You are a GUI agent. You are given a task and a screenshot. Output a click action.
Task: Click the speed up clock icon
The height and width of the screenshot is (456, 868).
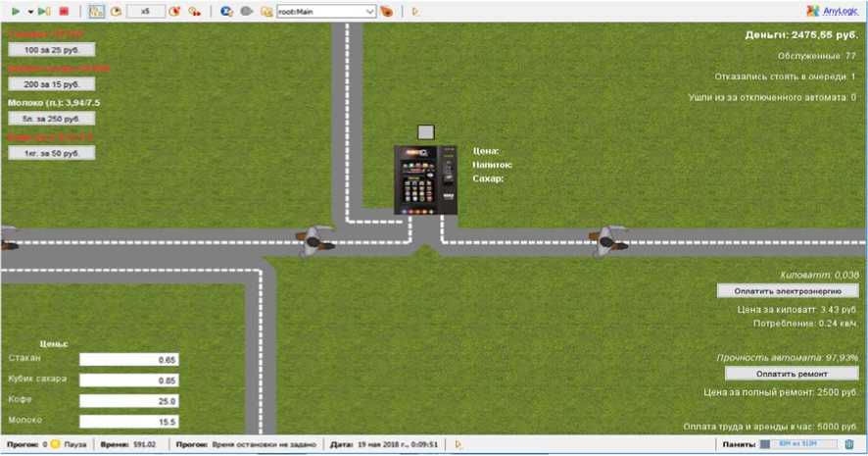pos(175,11)
